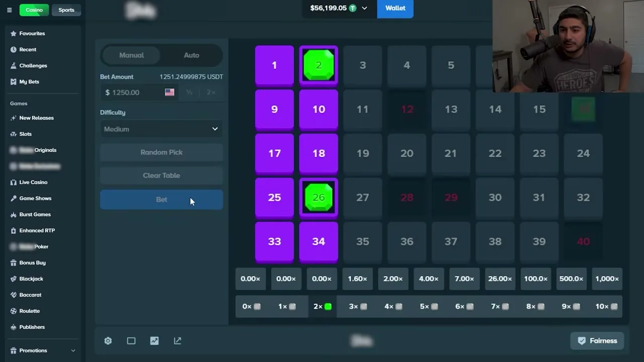Click the 26.00× payout box
The height and width of the screenshot is (362, 644).
point(500,279)
